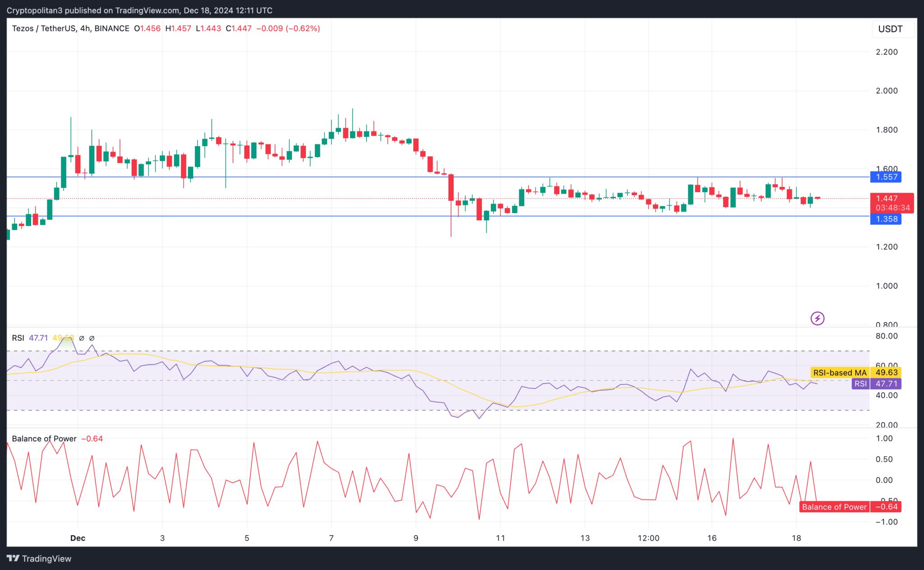The image size is (924, 570).
Task: Click second RSI empty-value symbol
Action: (x=92, y=338)
